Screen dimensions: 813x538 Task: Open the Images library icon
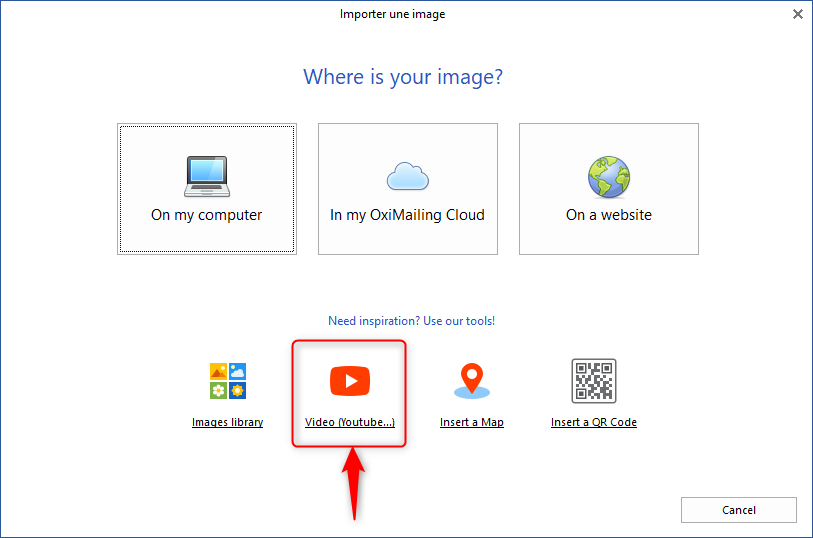coord(228,381)
